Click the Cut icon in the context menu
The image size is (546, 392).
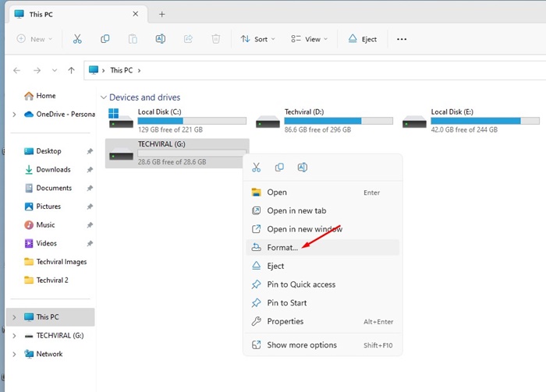(257, 168)
